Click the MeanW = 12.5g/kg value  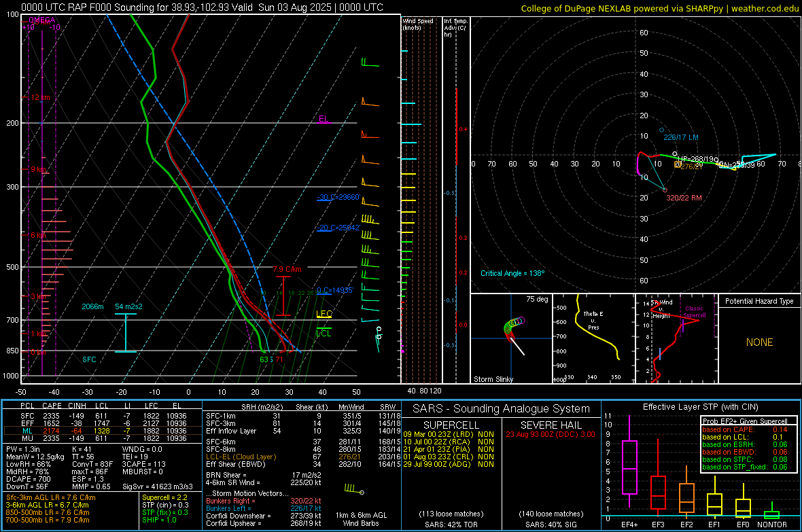point(35,457)
